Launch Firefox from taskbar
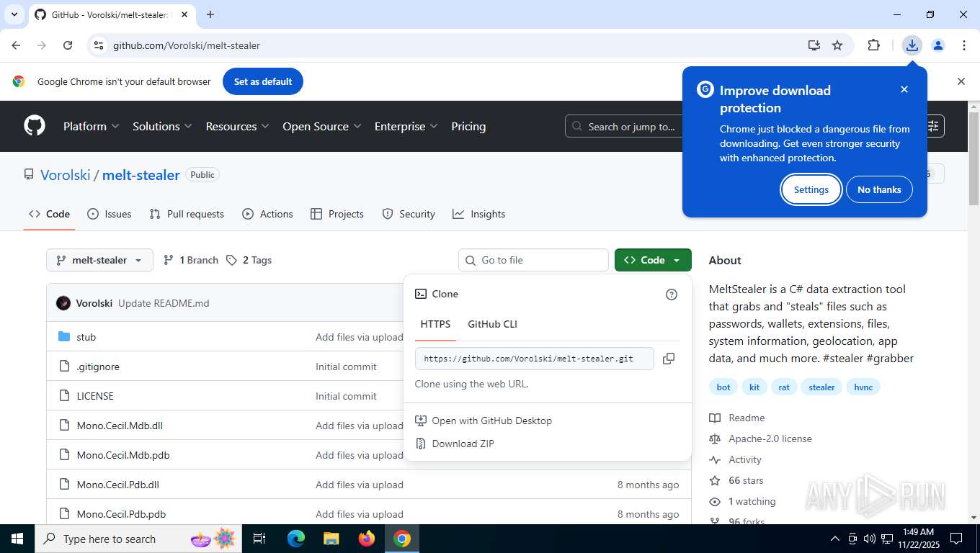The height and width of the screenshot is (553, 980). tap(367, 539)
